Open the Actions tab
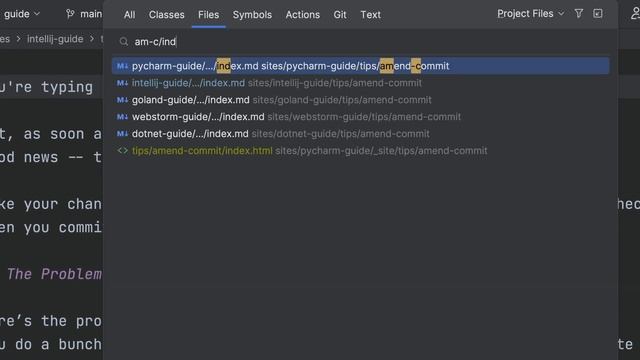Viewport: 640px width, 360px height. (302, 15)
